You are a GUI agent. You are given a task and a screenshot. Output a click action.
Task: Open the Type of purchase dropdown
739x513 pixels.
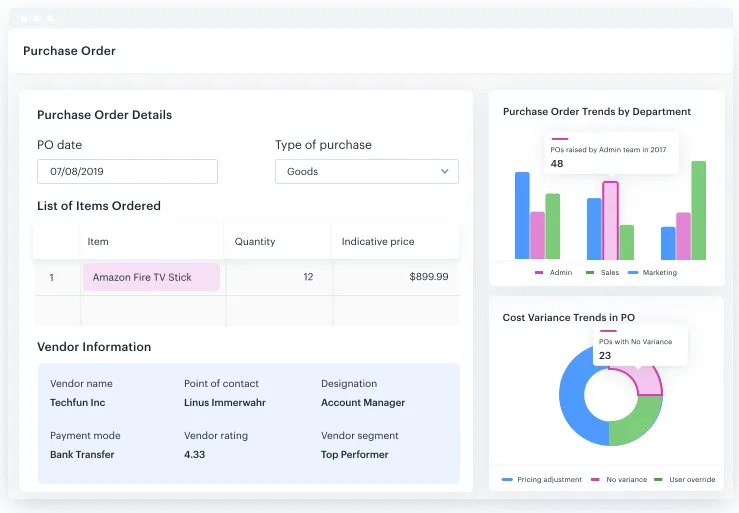coord(366,171)
